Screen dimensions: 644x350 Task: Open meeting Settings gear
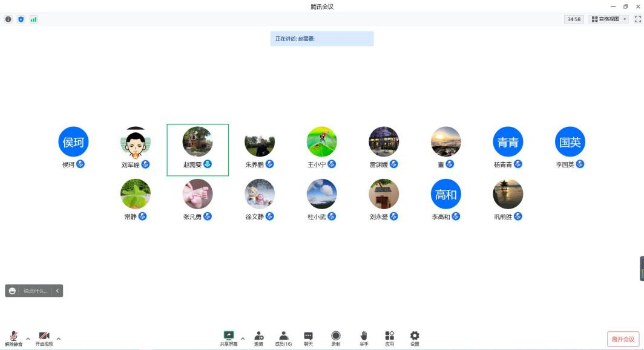pyautogui.click(x=415, y=338)
